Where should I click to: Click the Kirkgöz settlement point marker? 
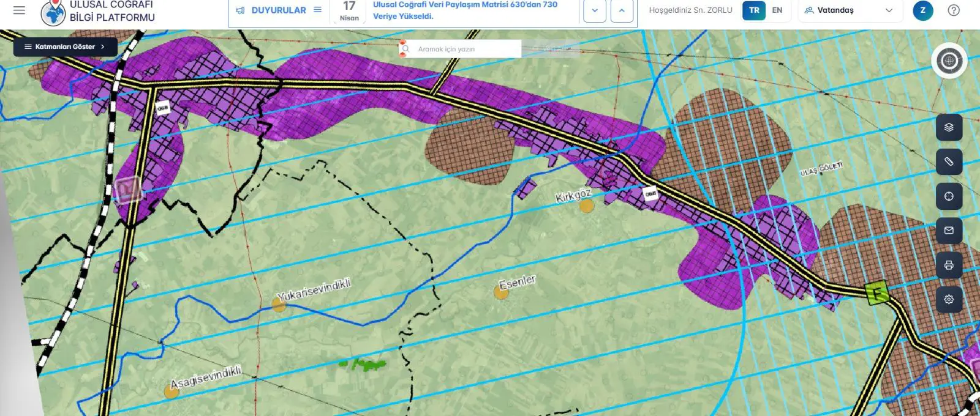click(587, 206)
